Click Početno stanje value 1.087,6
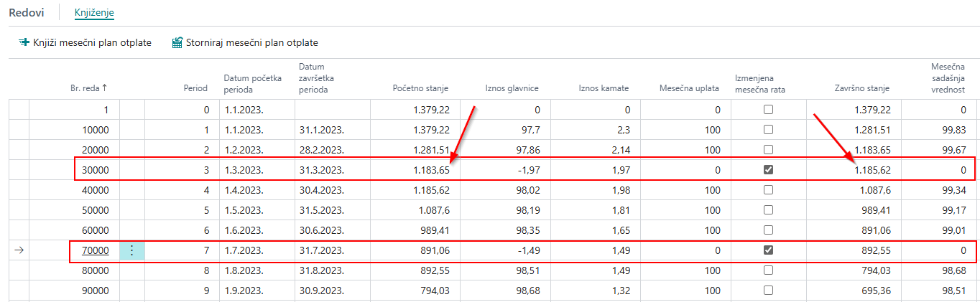 (x=433, y=210)
